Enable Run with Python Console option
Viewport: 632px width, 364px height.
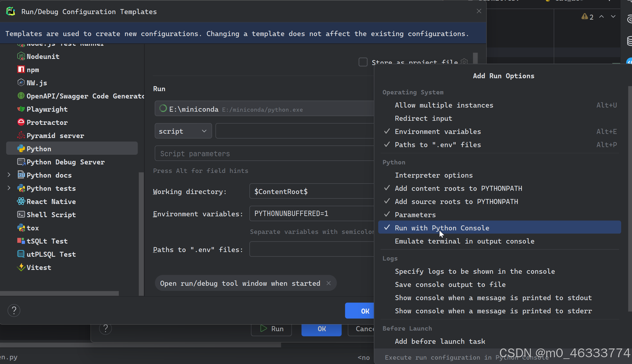[x=442, y=228]
